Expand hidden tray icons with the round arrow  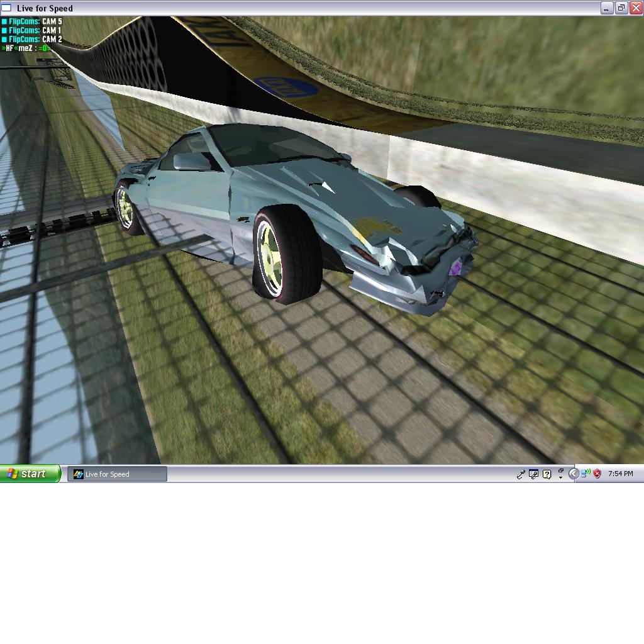click(x=574, y=474)
